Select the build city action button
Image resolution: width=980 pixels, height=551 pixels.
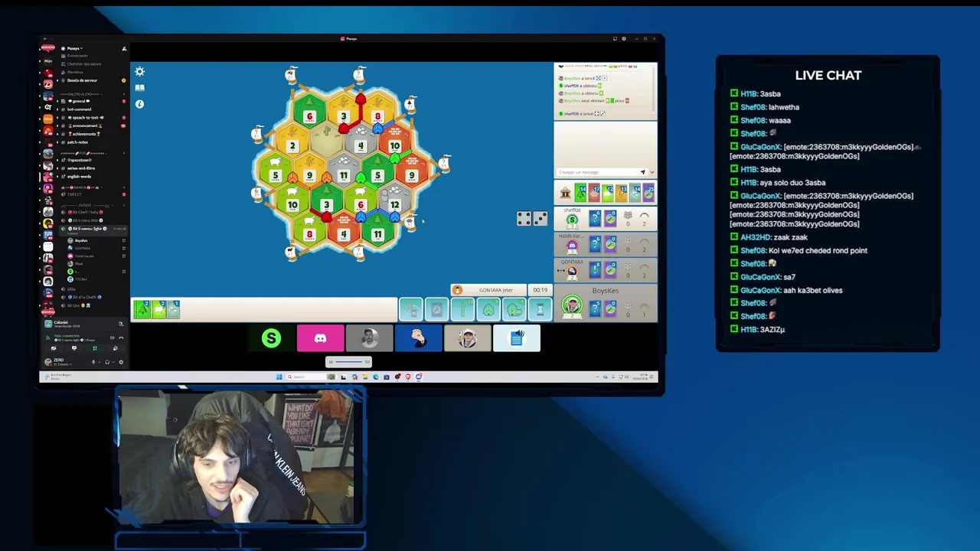click(514, 308)
